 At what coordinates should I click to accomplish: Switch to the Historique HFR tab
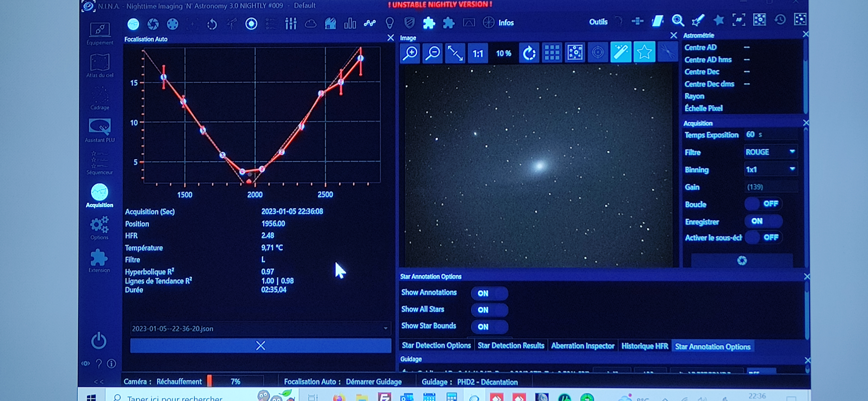tap(644, 346)
